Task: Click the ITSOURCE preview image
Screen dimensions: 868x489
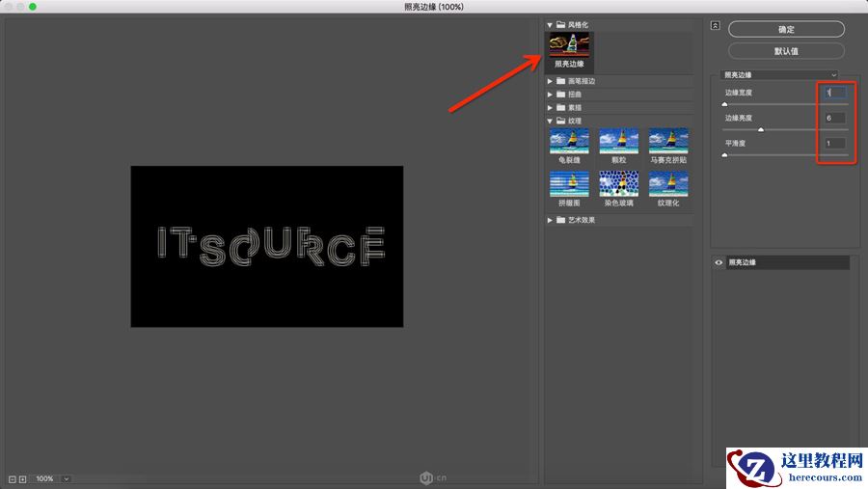Action: click(x=267, y=247)
